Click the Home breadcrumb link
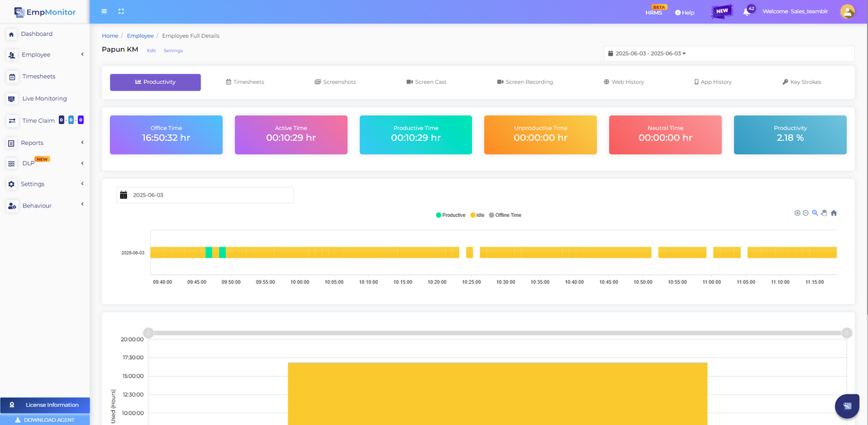Image resolution: width=868 pixels, height=425 pixels. click(110, 36)
